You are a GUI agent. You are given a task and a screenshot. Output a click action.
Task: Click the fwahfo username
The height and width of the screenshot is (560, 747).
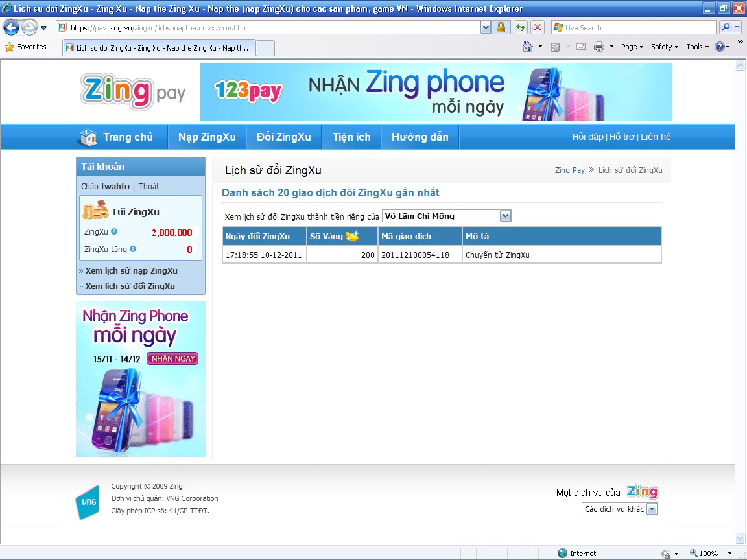[x=115, y=187]
